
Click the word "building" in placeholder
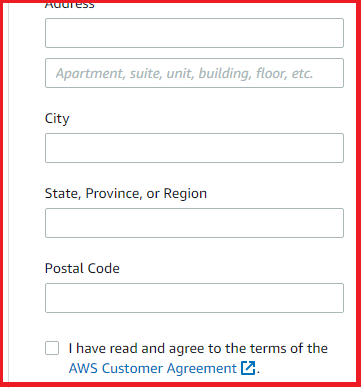click(225, 74)
